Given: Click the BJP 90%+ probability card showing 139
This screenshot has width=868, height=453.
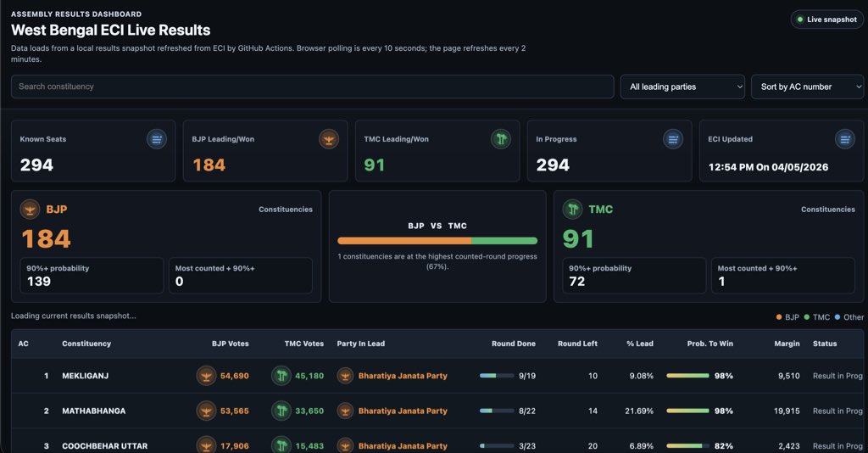Looking at the screenshot, I should pos(92,275).
